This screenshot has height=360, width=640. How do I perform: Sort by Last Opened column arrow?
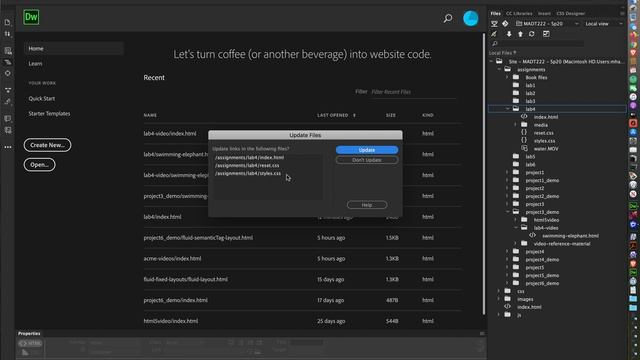click(354, 116)
